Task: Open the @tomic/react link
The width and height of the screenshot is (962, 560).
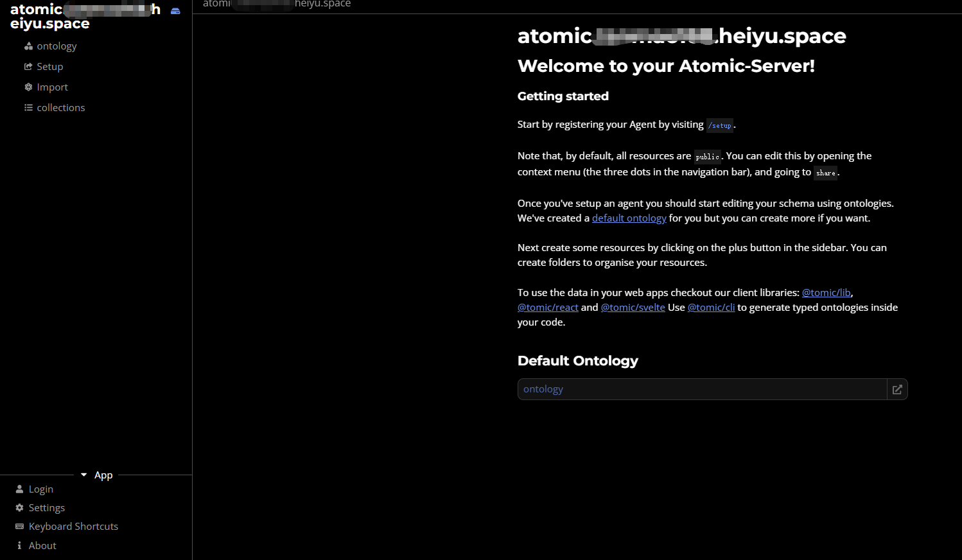Action: click(x=548, y=308)
